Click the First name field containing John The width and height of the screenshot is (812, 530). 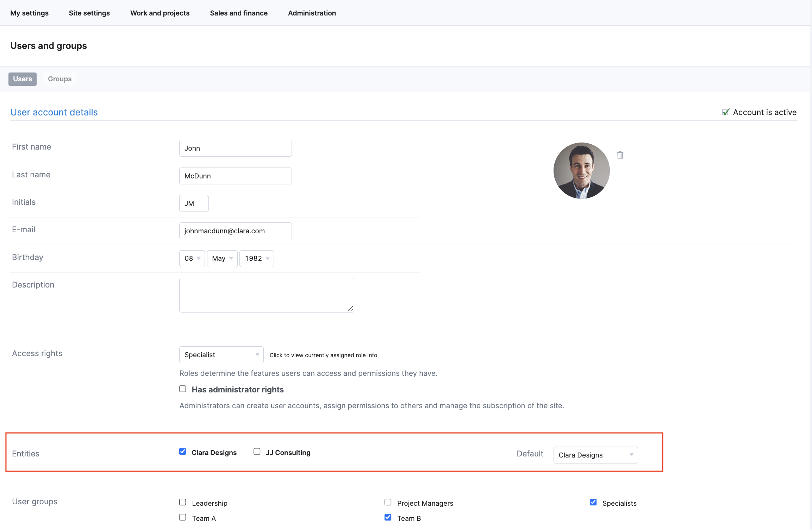click(235, 148)
